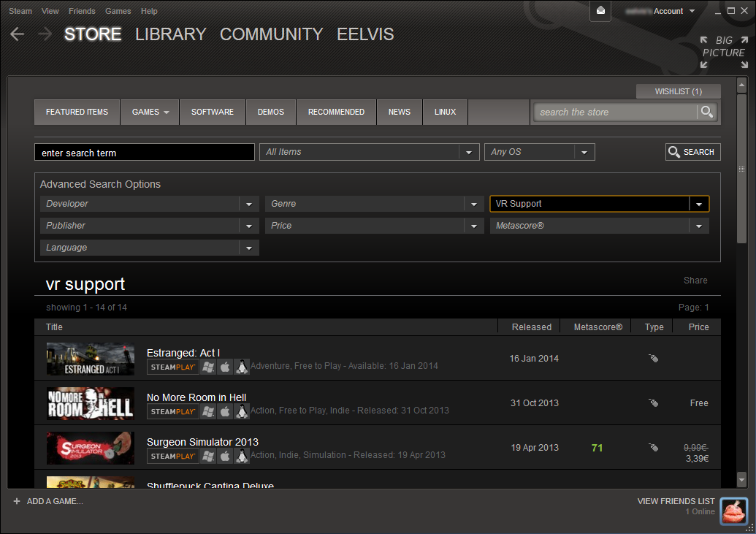The height and width of the screenshot is (534, 756).
Task: Open the Developer filter dropdown
Action: pyautogui.click(x=150, y=204)
